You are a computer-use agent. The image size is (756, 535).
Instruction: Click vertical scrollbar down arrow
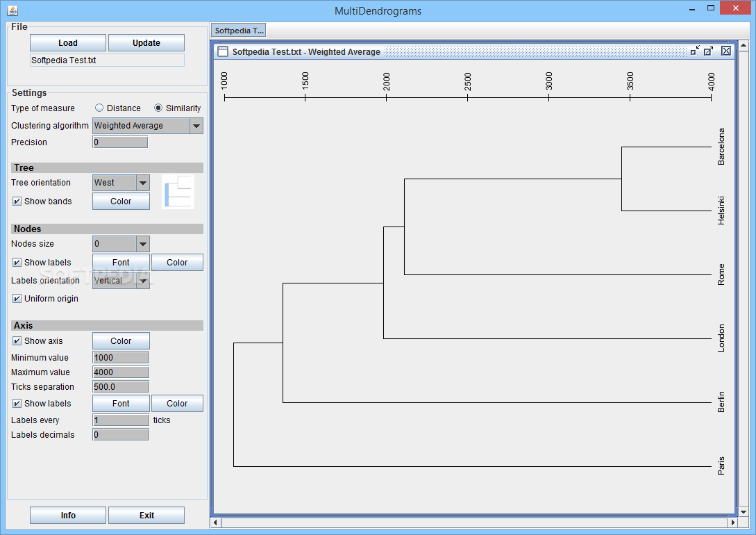coord(744,512)
